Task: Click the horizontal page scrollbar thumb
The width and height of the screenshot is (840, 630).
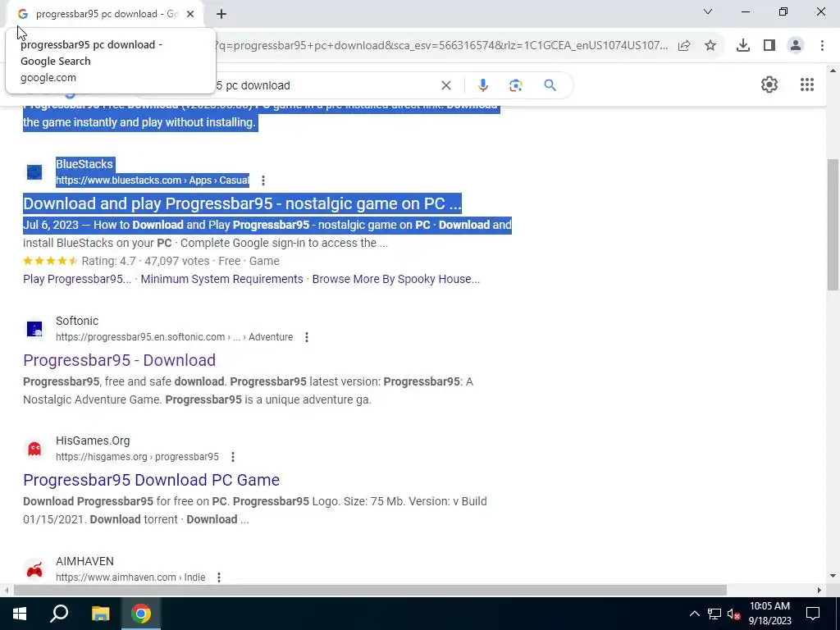Action: coord(370,591)
